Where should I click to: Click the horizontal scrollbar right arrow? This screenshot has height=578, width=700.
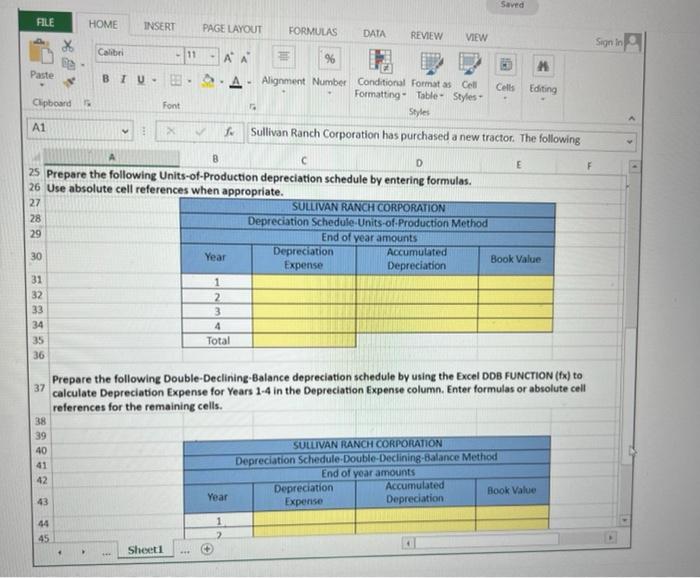(610, 537)
